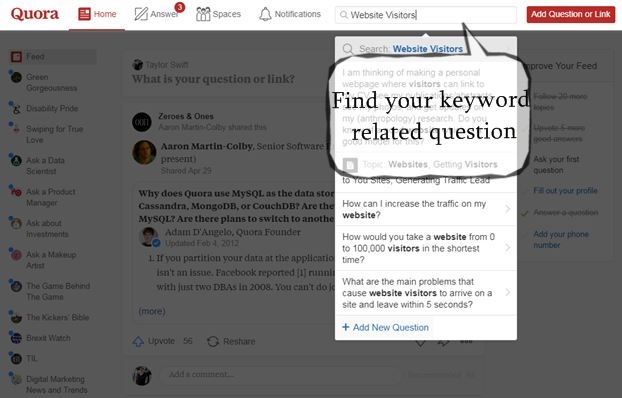Click the Green Gorgeousness space icon
622x398 pixels.
(16, 77)
